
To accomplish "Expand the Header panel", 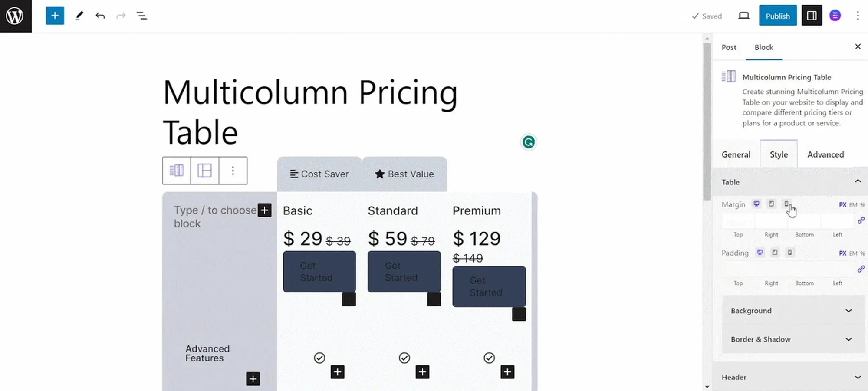I will pyautogui.click(x=790, y=377).
